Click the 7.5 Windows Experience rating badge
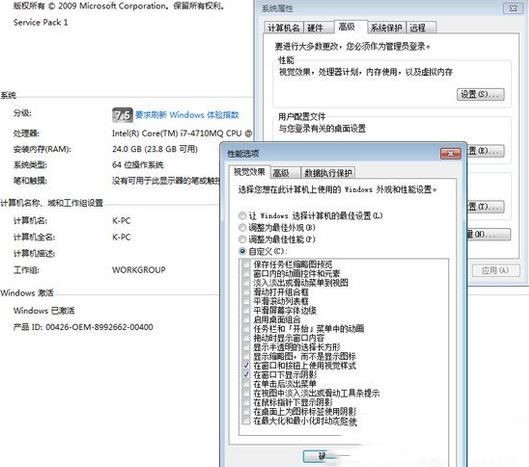 (x=122, y=115)
